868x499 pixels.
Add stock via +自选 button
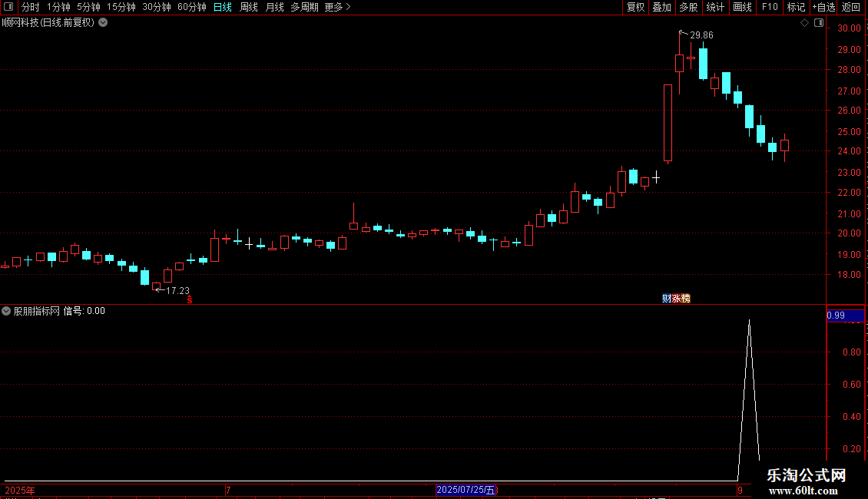pos(823,7)
